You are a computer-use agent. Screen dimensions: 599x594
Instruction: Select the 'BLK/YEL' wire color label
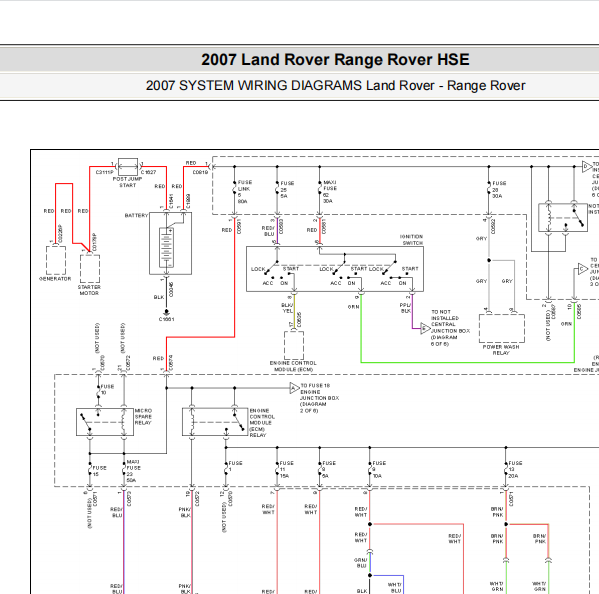287,308
